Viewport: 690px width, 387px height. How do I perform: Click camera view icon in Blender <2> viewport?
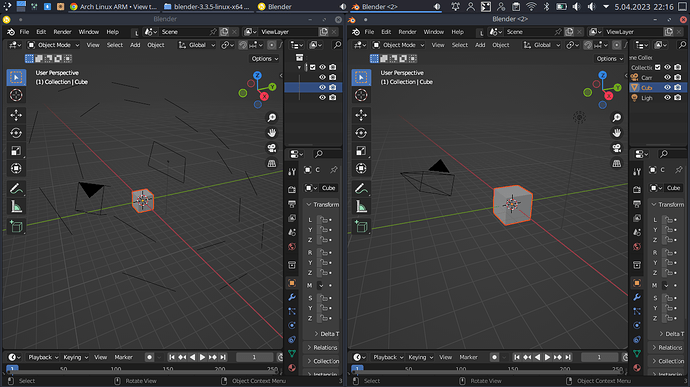point(617,148)
